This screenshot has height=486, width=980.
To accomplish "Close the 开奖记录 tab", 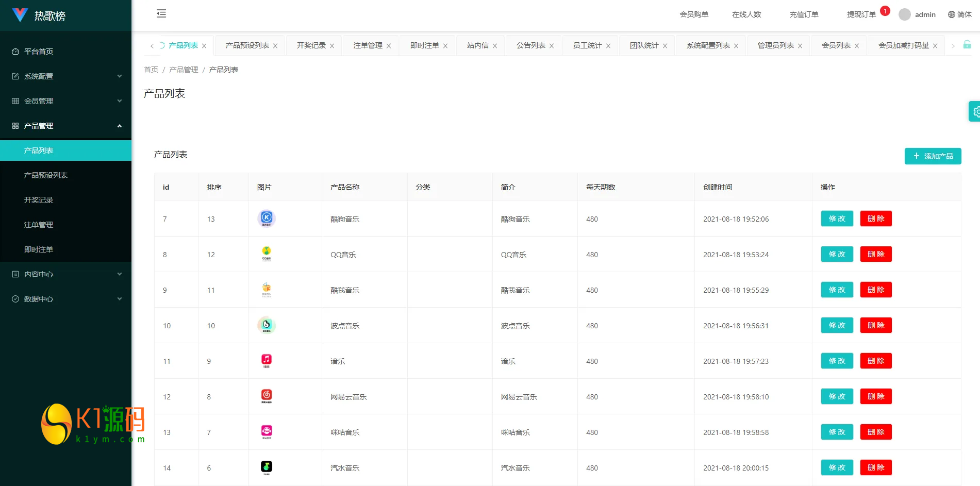I will (332, 46).
